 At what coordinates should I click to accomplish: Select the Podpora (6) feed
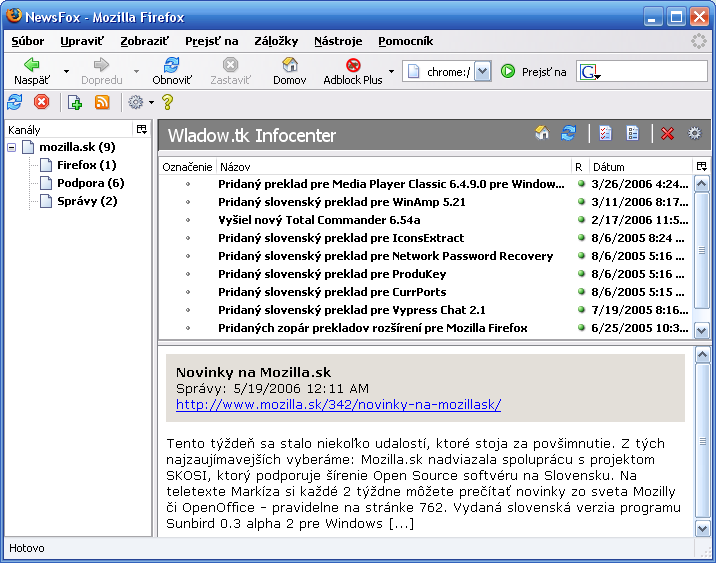(90, 183)
